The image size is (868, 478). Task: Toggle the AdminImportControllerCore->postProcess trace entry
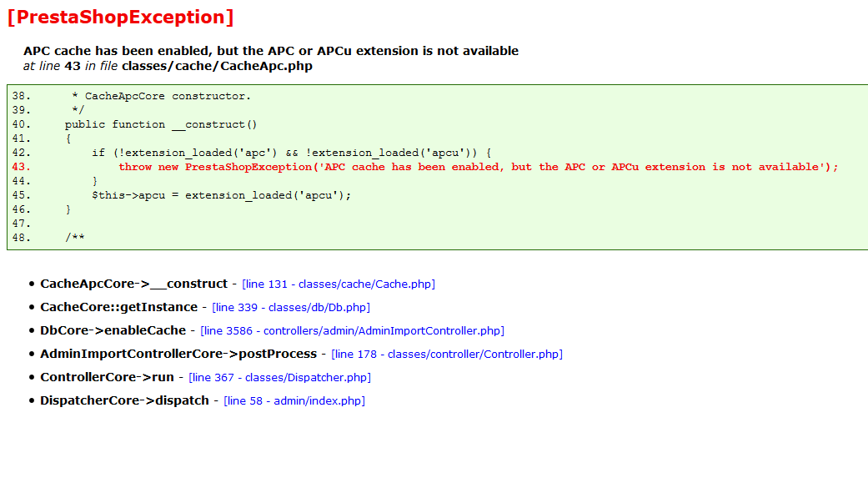[x=178, y=354]
